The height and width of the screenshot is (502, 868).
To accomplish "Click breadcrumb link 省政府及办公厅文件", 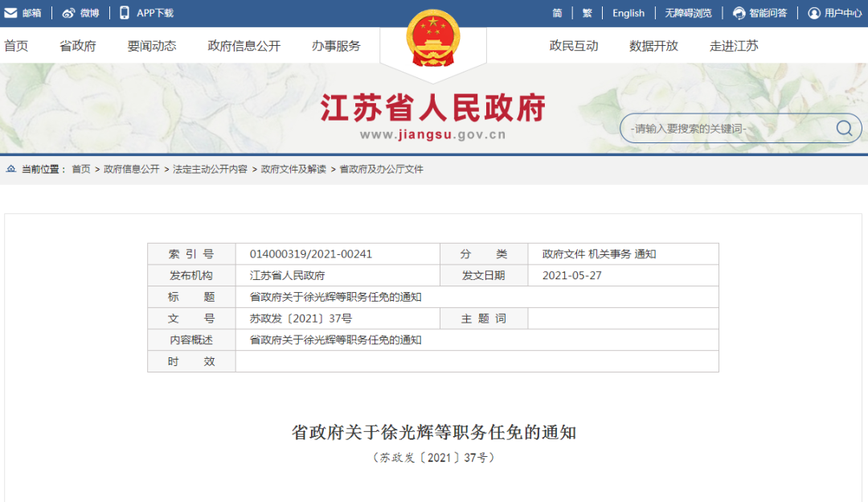I will (382, 169).
